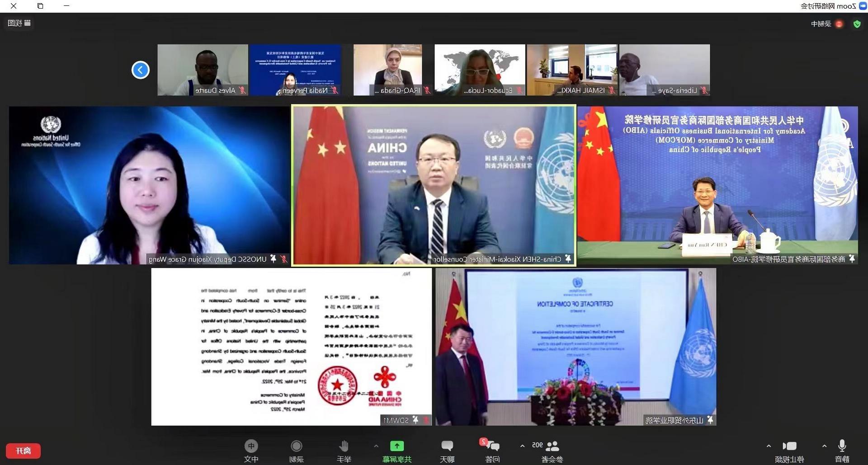Click blue gallery strip previous arrow

(x=141, y=70)
